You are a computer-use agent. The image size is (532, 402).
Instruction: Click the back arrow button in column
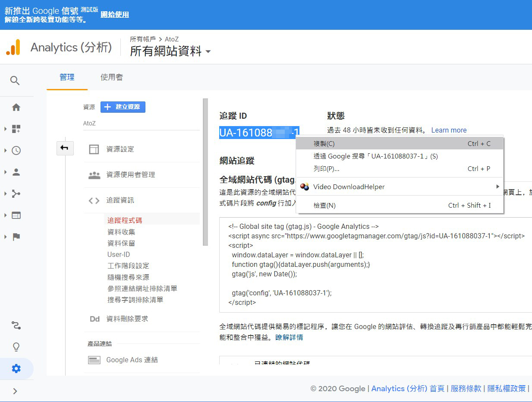coord(65,148)
